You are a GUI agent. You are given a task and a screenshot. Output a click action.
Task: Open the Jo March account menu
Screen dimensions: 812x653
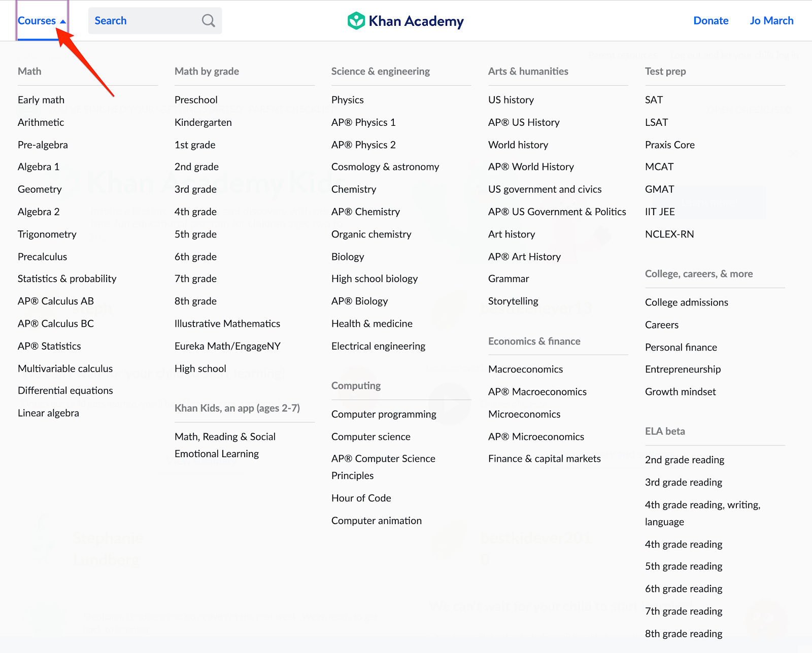pyautogui.click(x=771, y=21)
